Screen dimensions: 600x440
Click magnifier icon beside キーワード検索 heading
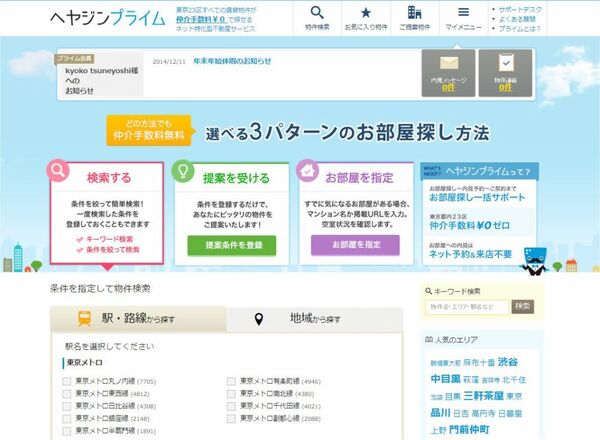[x=429, y=291]
